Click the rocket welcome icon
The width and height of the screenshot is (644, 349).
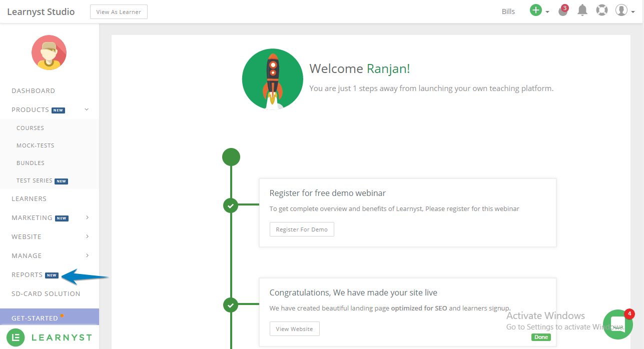tap(273, 79)
